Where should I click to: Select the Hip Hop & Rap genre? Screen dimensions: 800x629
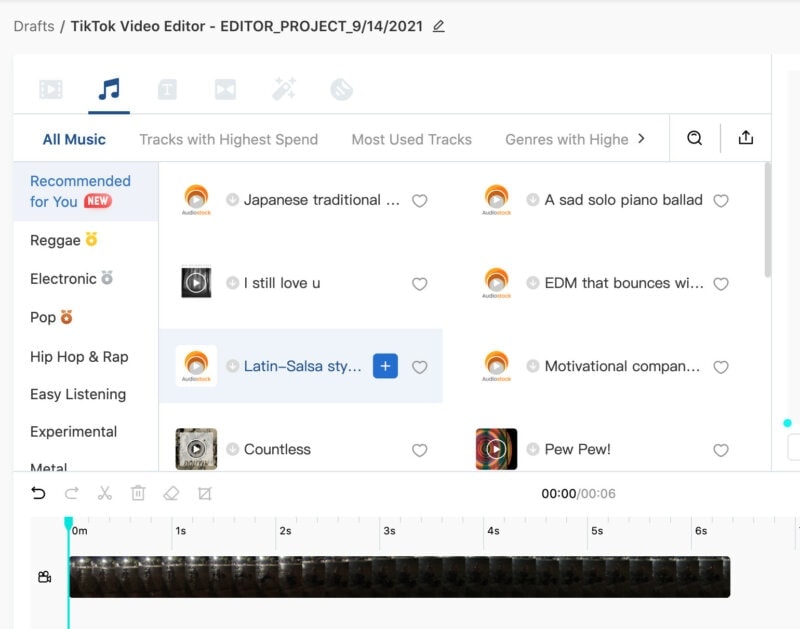(x=79, y=357)
